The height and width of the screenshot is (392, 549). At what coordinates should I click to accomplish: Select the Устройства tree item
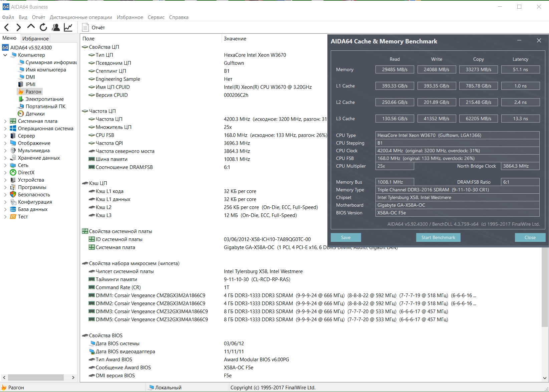pos(31,180)
